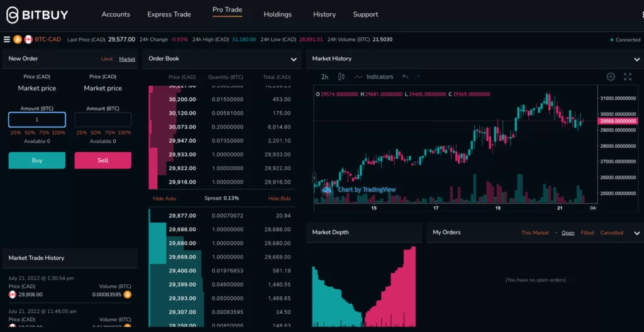The image size is (644, 332).
Task: Click the bid row priced 29,400.00
Action: click(x=221, y=271)
